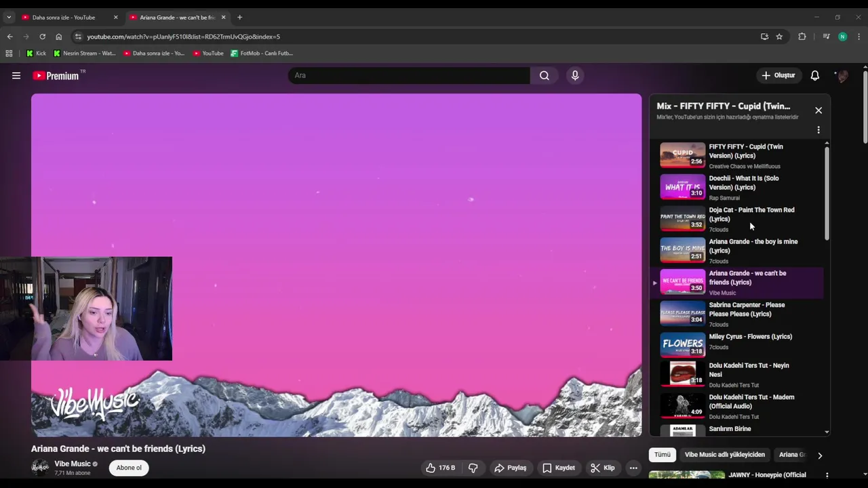Click the install app icon in address bar
Screen dimensions: 868x488
pos(764,37)
